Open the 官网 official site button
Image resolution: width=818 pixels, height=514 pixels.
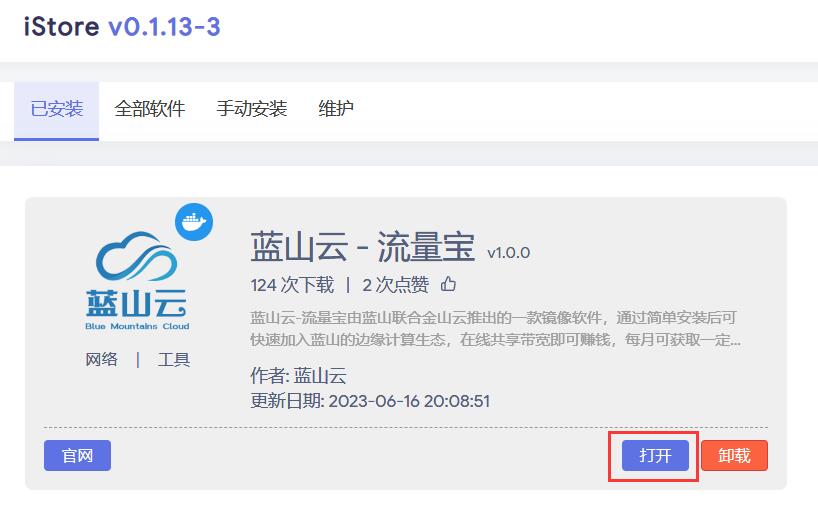[x=77, y=456]
